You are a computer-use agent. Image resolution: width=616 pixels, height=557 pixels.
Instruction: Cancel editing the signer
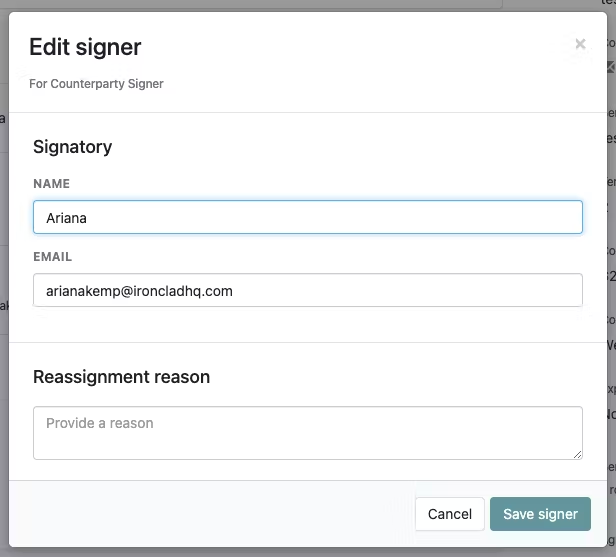(x=450, y=514)
